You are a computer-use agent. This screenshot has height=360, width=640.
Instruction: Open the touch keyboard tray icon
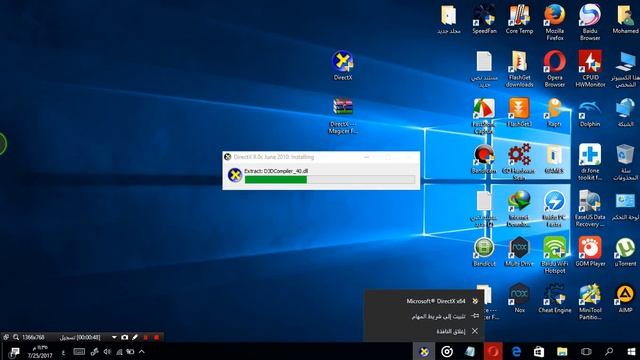point(79,351)
